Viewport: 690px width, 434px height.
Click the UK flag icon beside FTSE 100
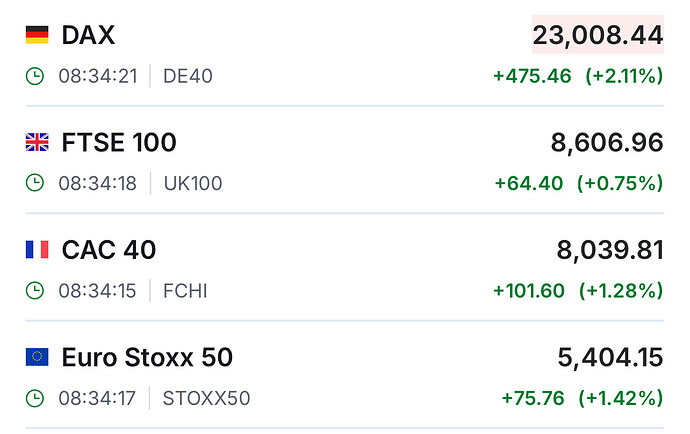click(x=36, y=143)
